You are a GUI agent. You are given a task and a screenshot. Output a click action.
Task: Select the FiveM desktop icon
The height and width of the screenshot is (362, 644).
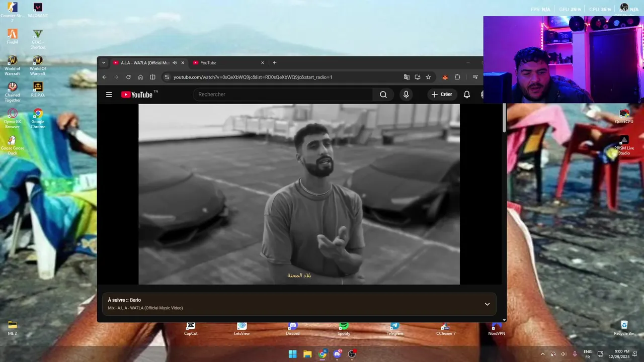(x=13, y=37)
